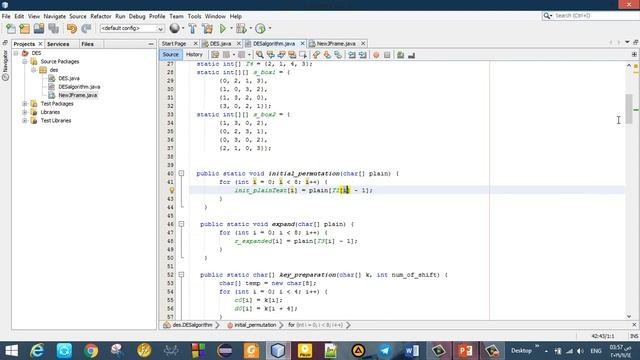
Task: Click the Redo toolbar icon
Action: coord(86,28)
